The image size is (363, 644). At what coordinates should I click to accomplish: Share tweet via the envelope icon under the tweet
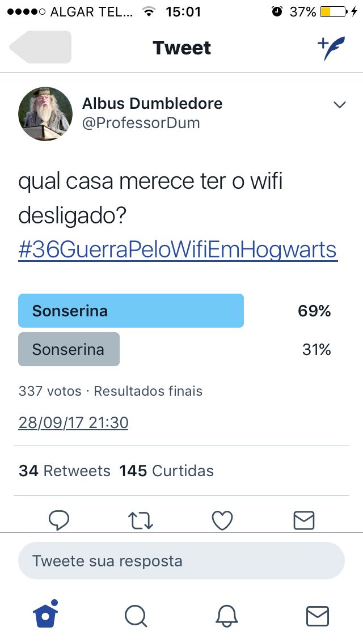click(x=304, y=520)
